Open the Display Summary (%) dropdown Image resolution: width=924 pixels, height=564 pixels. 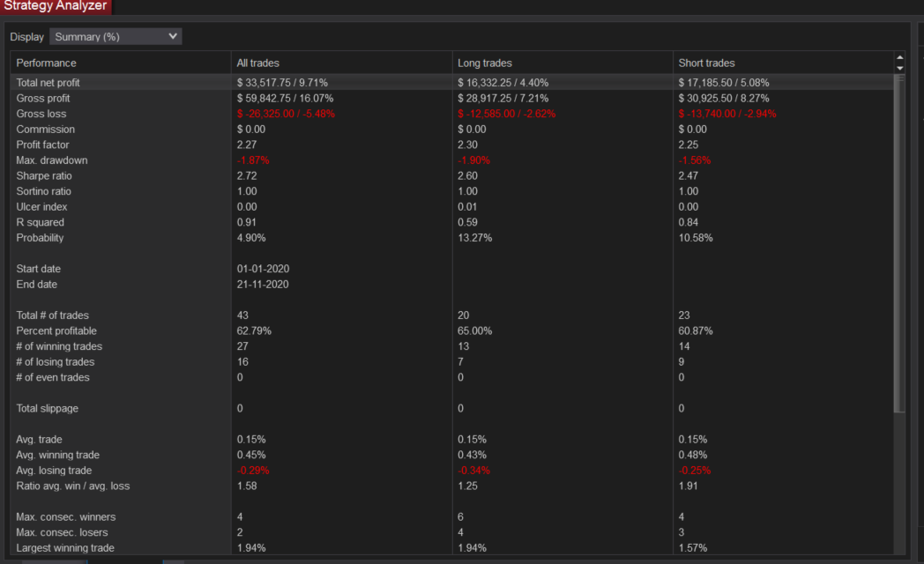(115, 37)
